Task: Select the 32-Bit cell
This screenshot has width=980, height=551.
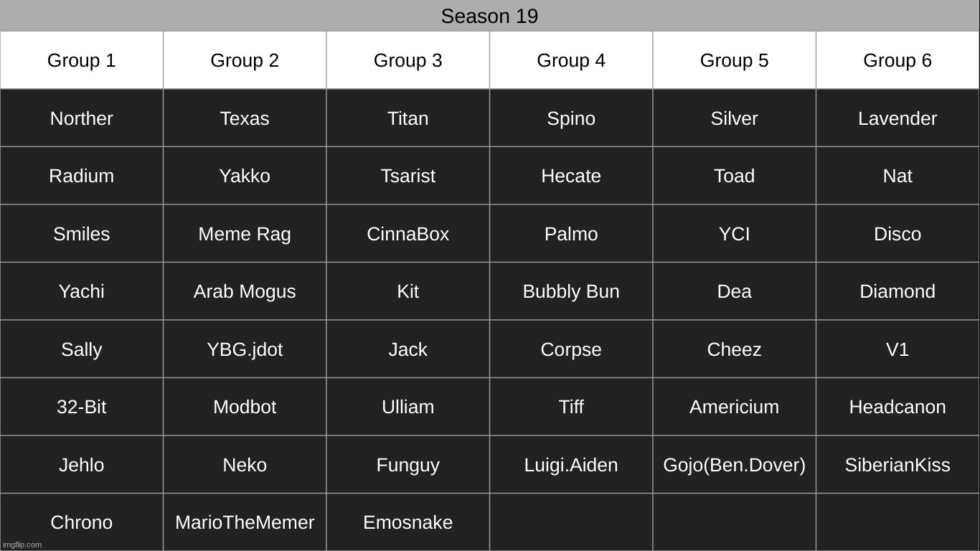Action: point(81,407)
